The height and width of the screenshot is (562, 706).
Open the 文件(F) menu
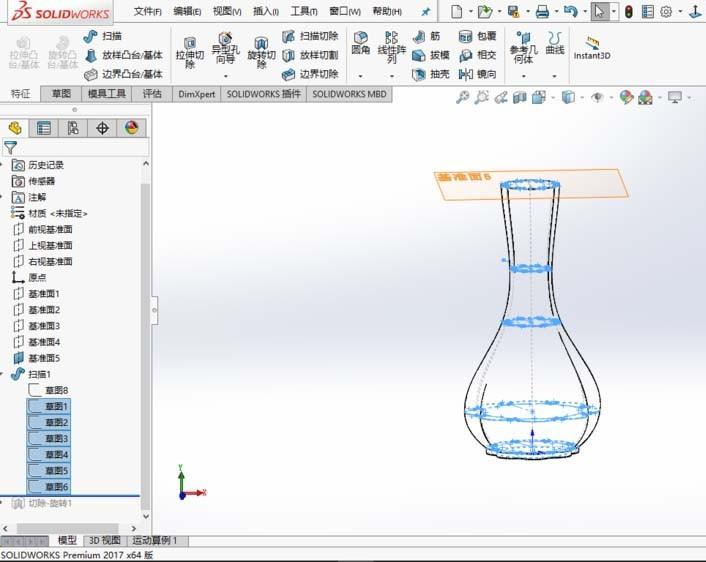pyautogui.click(x=147, y=11)
